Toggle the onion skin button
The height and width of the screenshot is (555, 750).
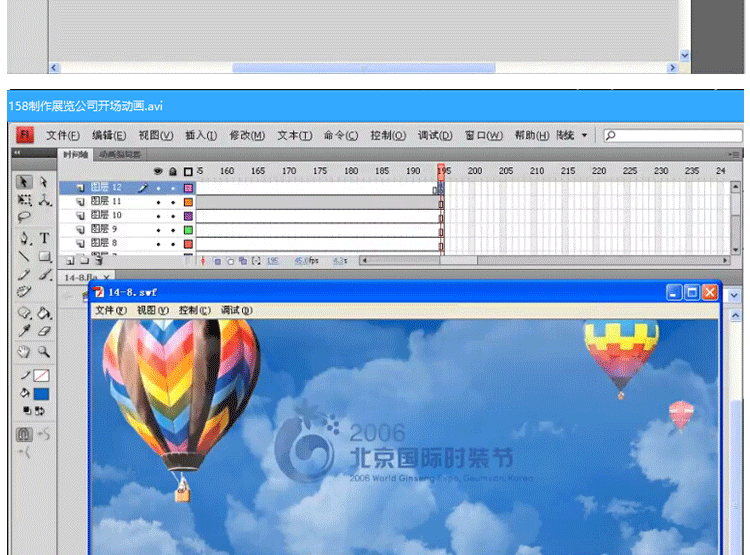coord(217,261)
